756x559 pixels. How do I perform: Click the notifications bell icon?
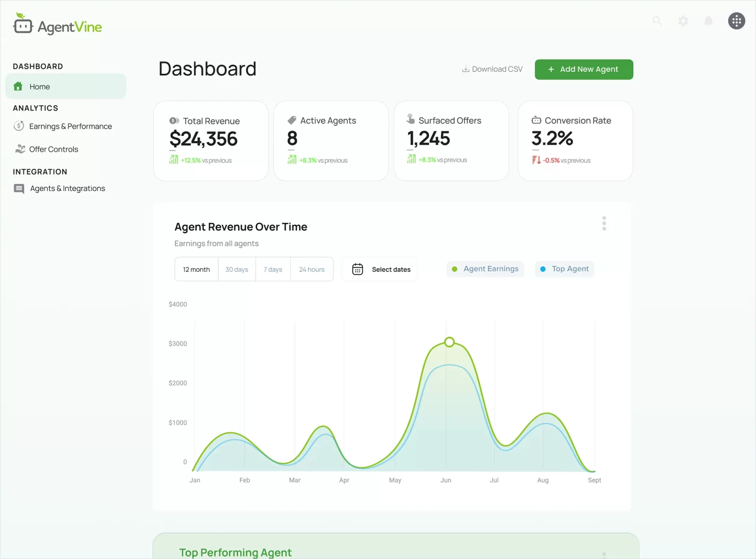click(708, 21)
